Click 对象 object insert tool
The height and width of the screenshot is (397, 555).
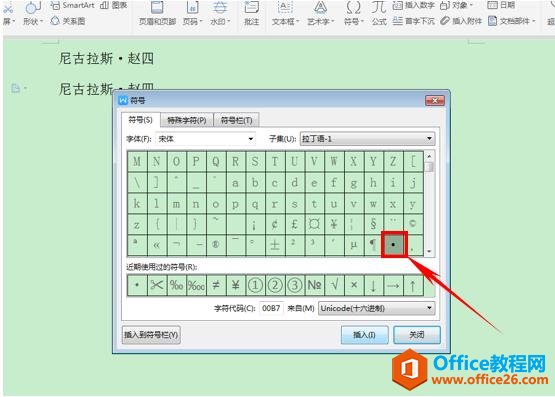pyautogui.click(x=456, y=5)
